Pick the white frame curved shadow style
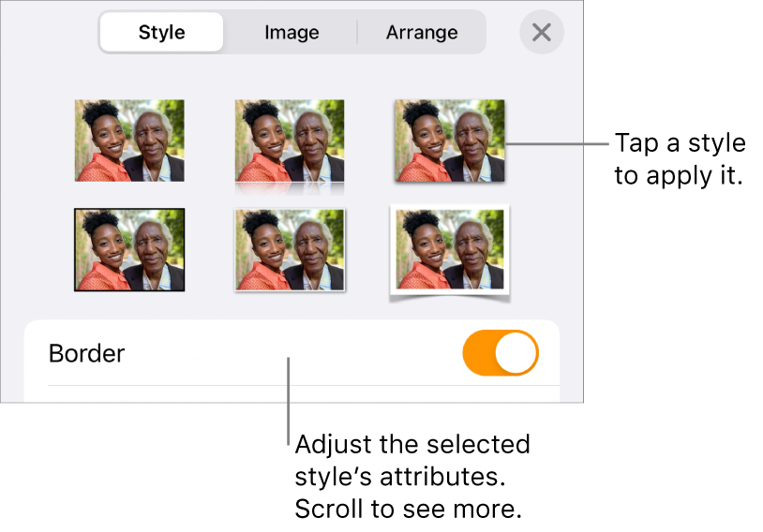Image resolution: width=763 pixels, height=532 pixels. tap(449, 250)
